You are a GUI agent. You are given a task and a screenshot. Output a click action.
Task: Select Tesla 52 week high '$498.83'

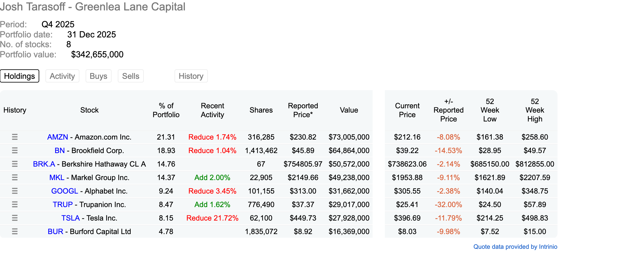(535, 218)
